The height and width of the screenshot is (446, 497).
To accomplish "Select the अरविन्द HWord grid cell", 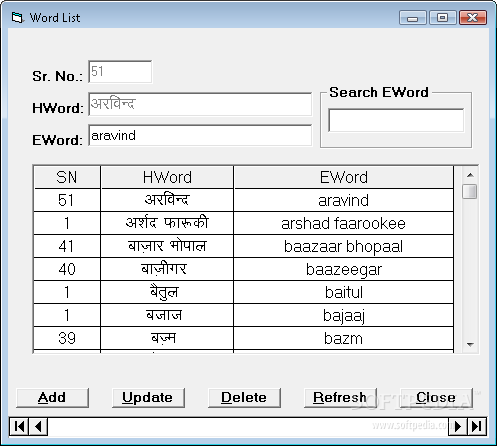I will point(167,200).
